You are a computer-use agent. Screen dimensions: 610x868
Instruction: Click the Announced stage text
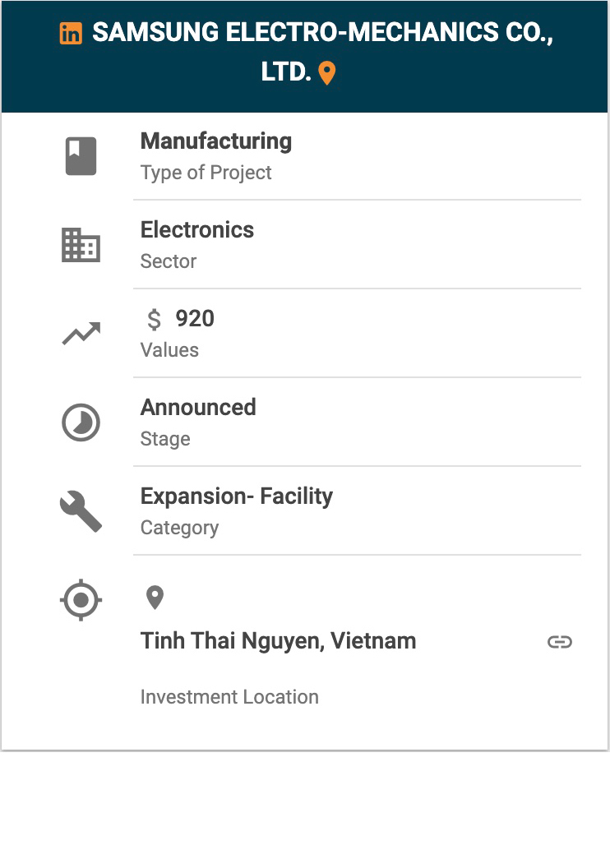(198, 408)
